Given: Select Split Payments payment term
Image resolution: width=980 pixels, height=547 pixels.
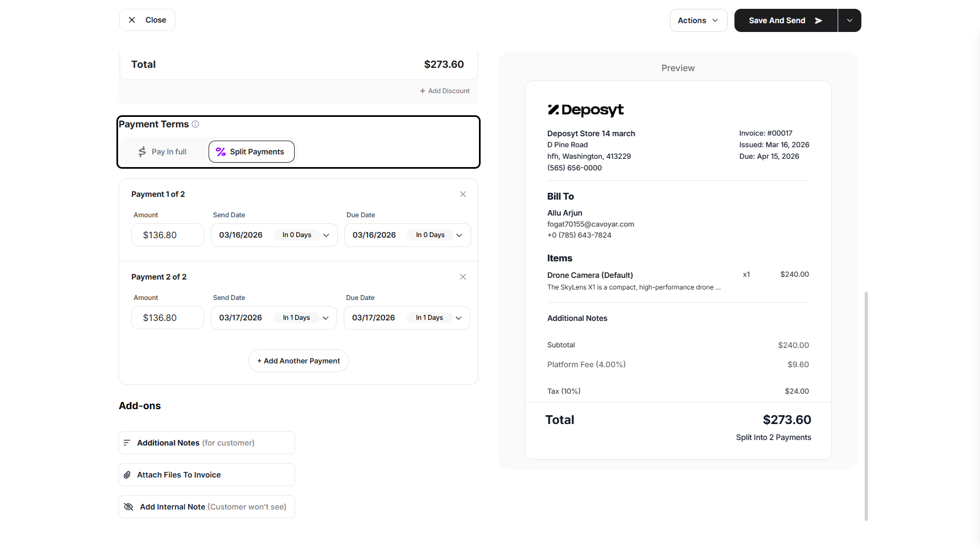Looking at the screenshot, I should [252, 152].
